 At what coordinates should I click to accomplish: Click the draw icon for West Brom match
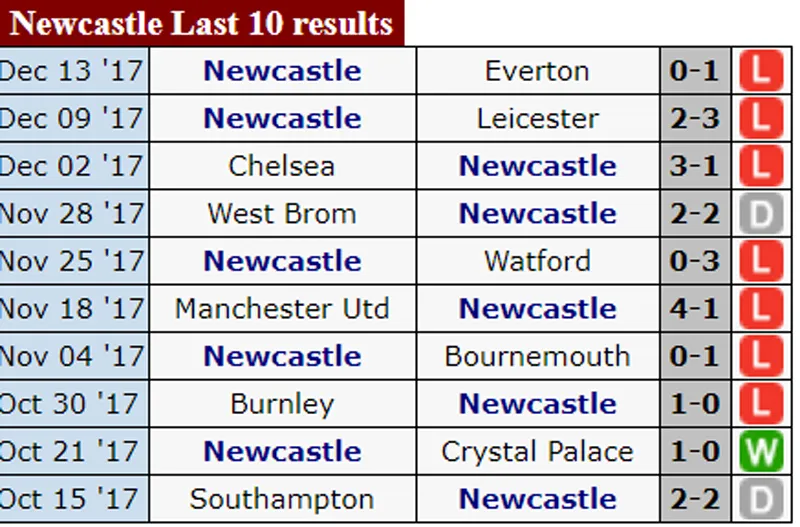tap(760, 214)
